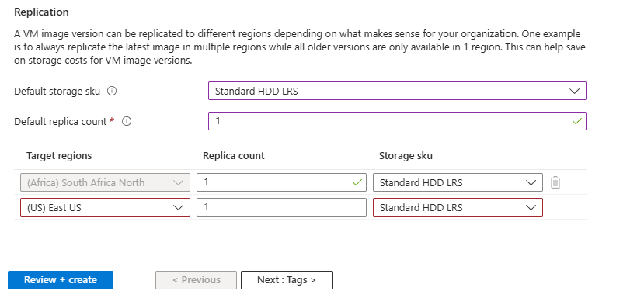This screenshot has width=644, height=305.
Task: Delete the South Africa North region row
Action: 555,182
